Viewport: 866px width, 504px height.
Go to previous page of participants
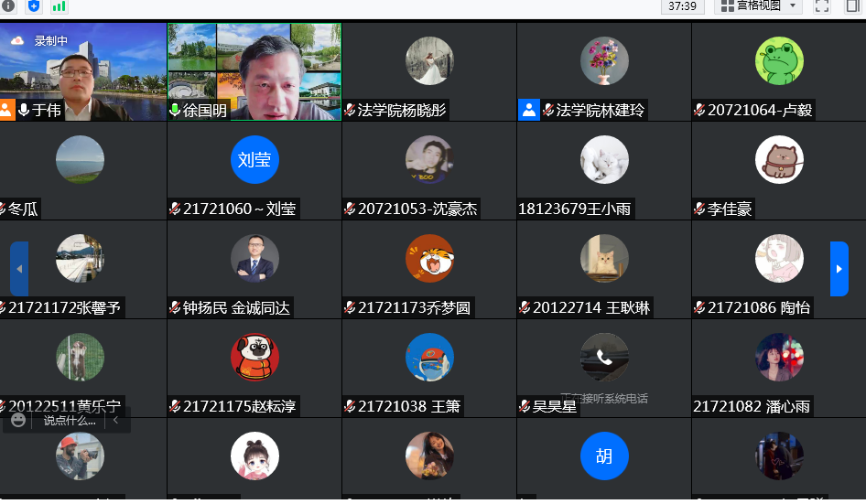pos(19,268)
